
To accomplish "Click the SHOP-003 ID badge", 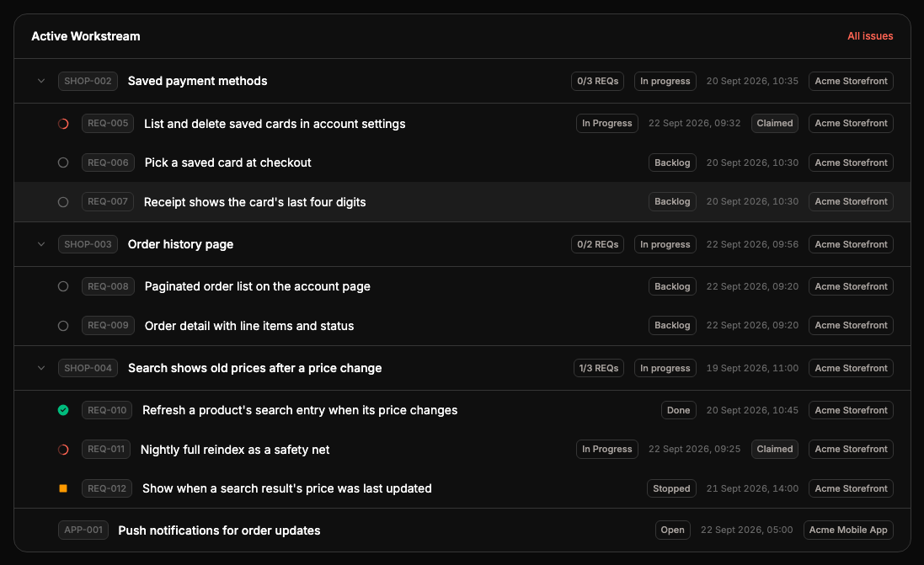I will [88, 244].
